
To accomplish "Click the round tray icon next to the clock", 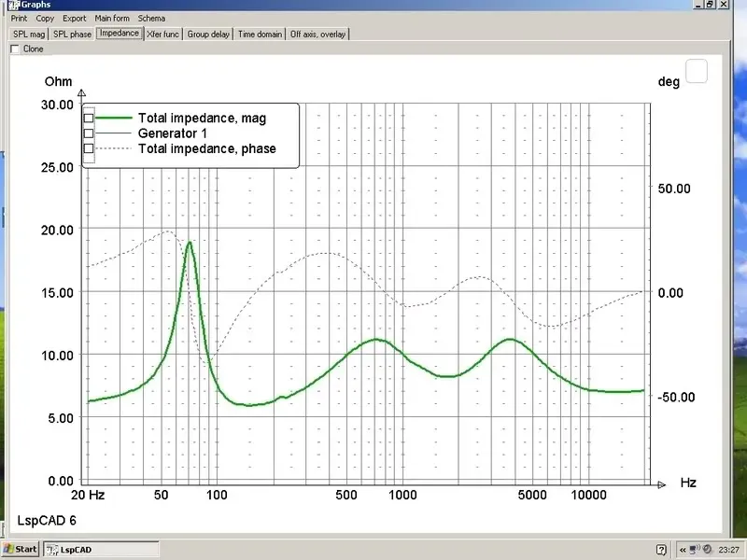I will [708, 549].
